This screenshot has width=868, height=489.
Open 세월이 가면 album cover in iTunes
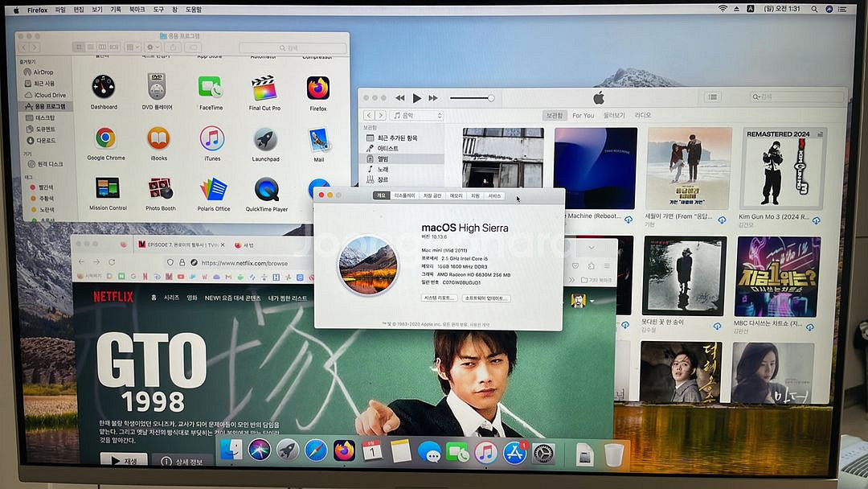[689, 168]
